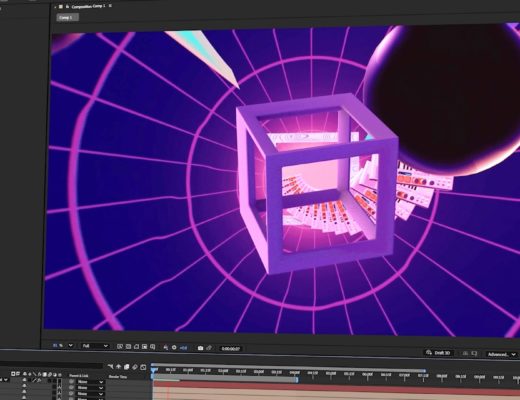Toggle the first layer's 3D layer switch

pos(60,381)
